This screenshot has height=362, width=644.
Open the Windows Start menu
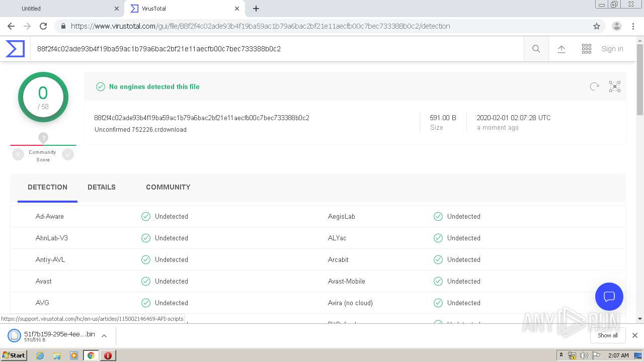pos(14,355)
